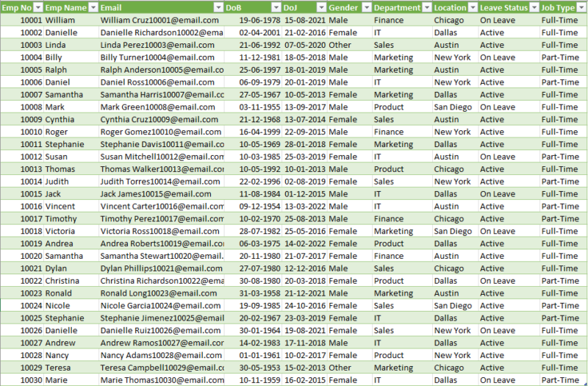Select the name cell Andrew
The width and height of the screenshot is (588, 386).
coord(71,343)
